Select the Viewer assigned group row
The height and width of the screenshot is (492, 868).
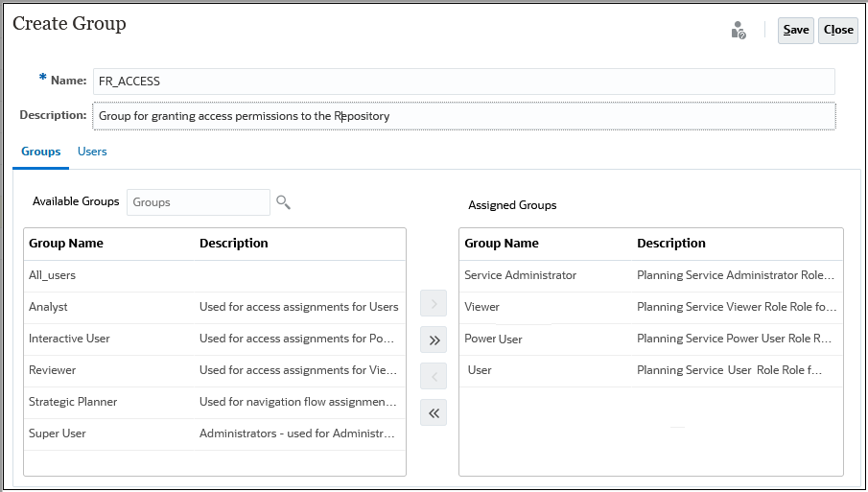coord(482,307)
